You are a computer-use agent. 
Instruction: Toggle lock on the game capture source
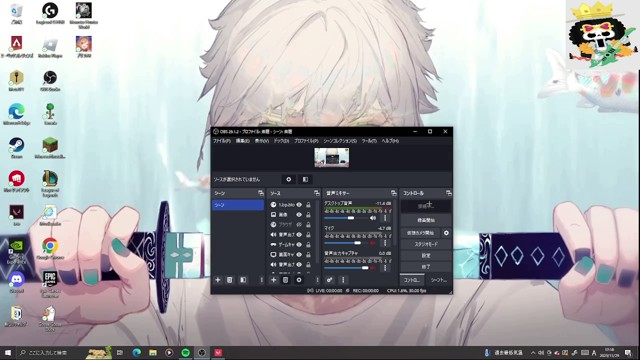[309, 244]
